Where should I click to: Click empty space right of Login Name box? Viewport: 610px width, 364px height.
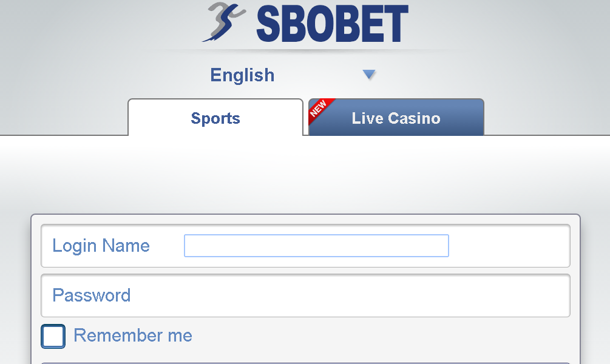pyautogui.click(x=509, y=246)
